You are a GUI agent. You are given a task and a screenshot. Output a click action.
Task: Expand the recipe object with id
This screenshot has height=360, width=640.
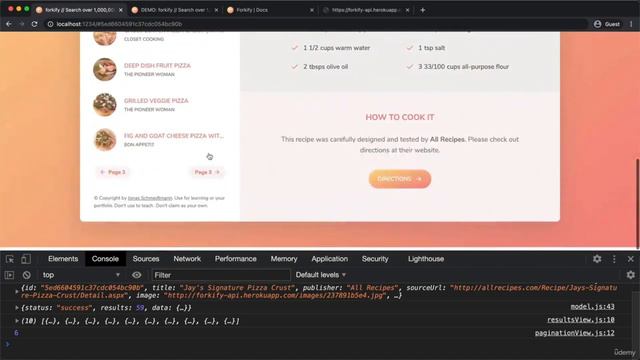(x=17, y=291)
